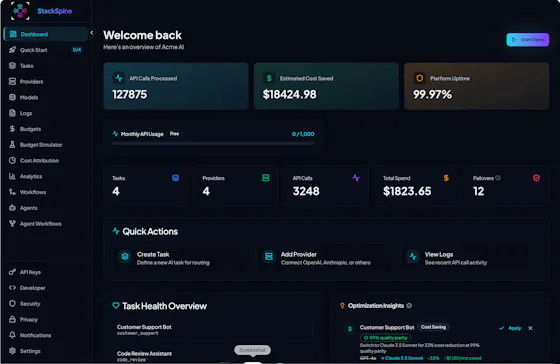Click the Notifications bell icon
The width and height of the screenshot is (560, 364).
point(12,335)
